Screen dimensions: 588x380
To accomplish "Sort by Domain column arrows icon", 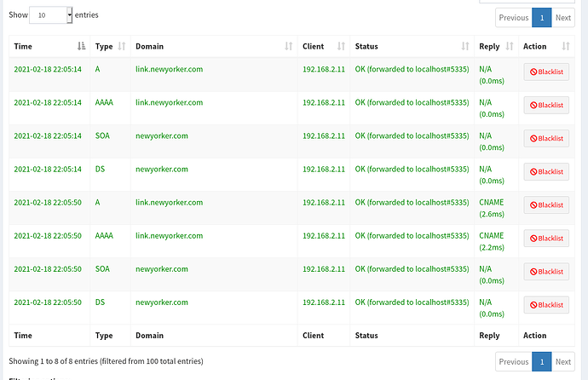I will tap(288, 46).
